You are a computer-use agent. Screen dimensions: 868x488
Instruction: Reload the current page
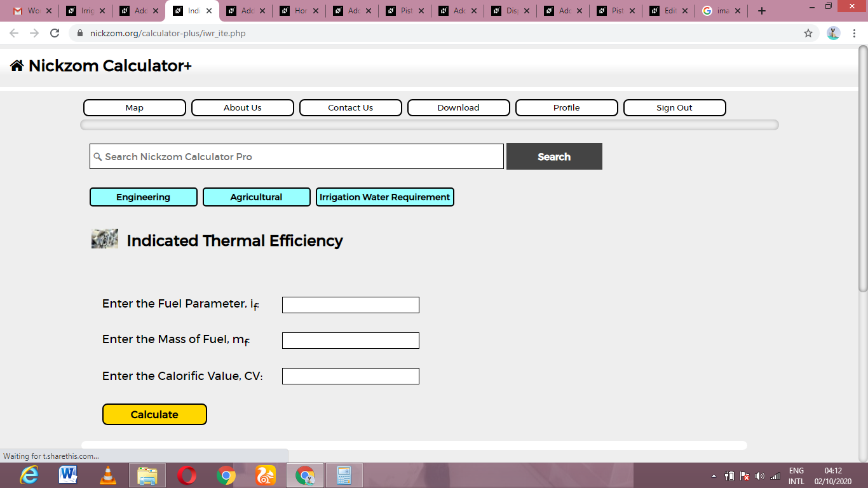click(x=55, y=33)
